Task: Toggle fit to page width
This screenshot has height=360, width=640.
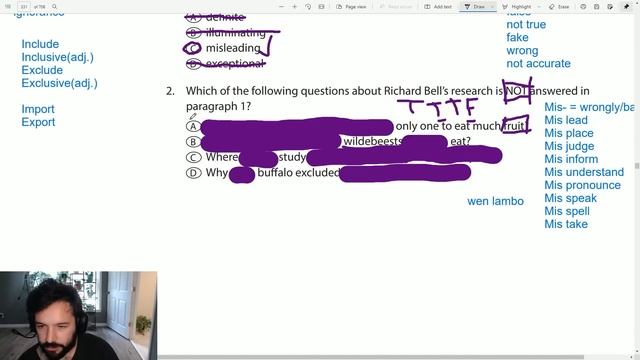Action: point(322,7)
